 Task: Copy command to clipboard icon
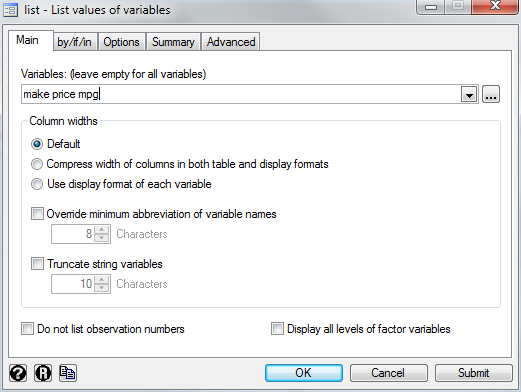(68, 373)
